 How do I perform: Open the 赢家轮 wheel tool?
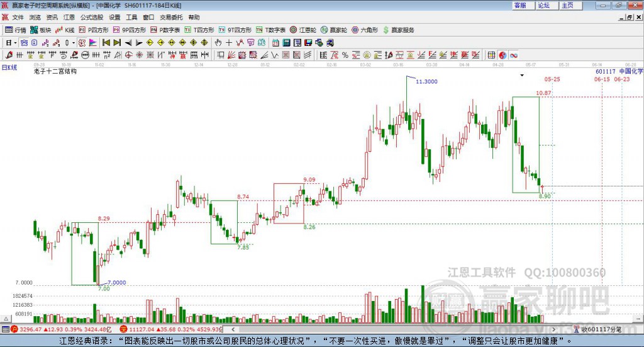[334, 30]
